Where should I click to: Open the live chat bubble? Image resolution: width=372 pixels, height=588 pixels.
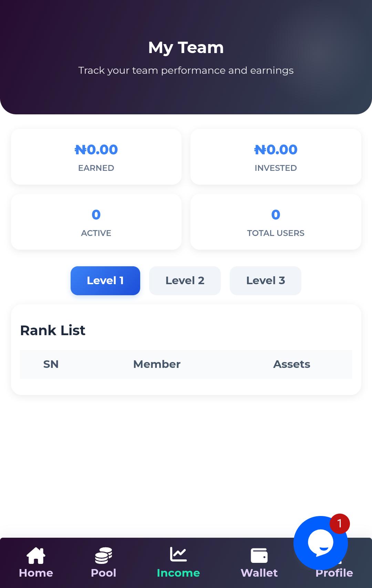coord(320,544)
